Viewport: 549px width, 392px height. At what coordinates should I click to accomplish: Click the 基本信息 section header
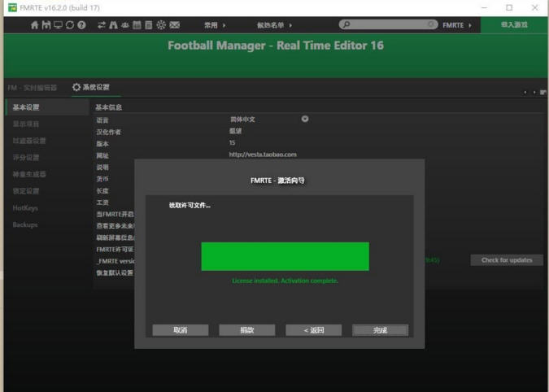108,107
